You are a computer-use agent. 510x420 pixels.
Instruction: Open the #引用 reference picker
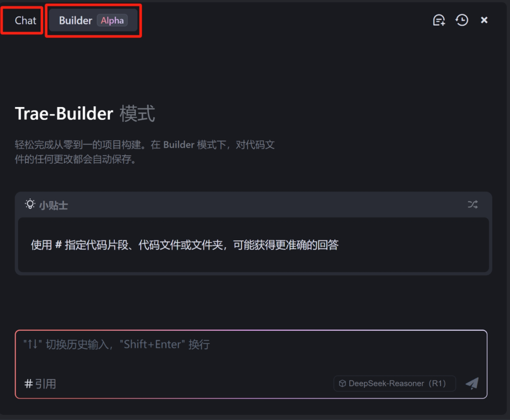(40, 384)
